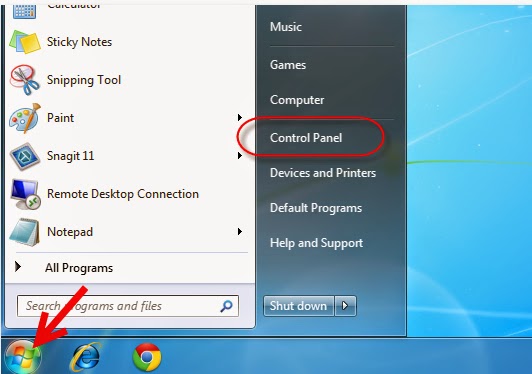Select Notepad text label

(70, 232)
